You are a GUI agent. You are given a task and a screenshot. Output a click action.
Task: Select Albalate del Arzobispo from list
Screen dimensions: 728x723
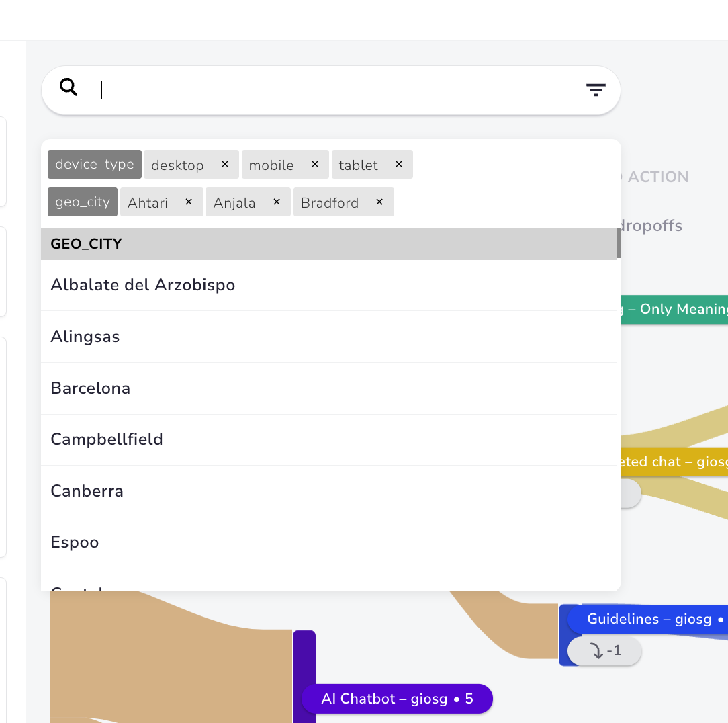coord(328,285)
